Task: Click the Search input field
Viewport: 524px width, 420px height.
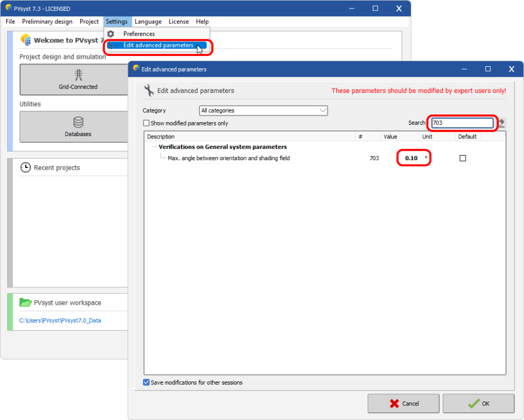Action: click(462, 123)
